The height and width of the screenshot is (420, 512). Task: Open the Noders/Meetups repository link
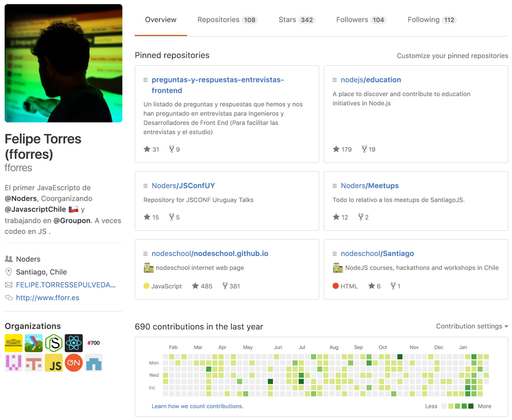370,186
